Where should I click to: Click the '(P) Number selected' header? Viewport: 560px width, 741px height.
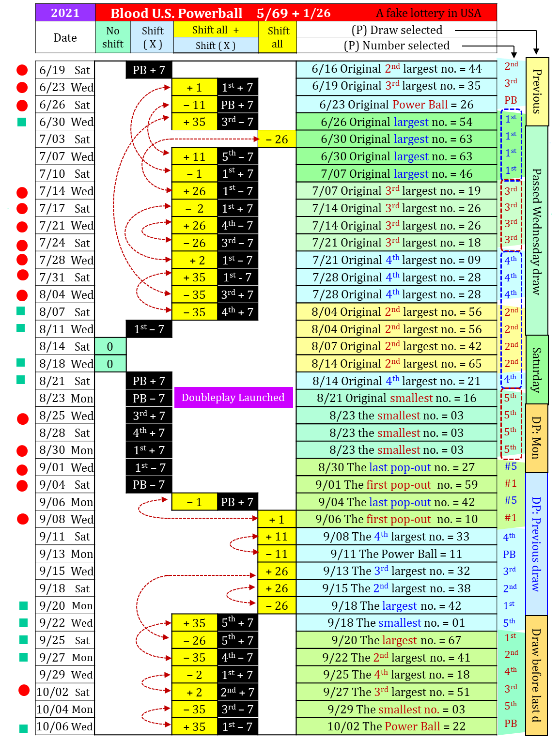click(397, 46)
